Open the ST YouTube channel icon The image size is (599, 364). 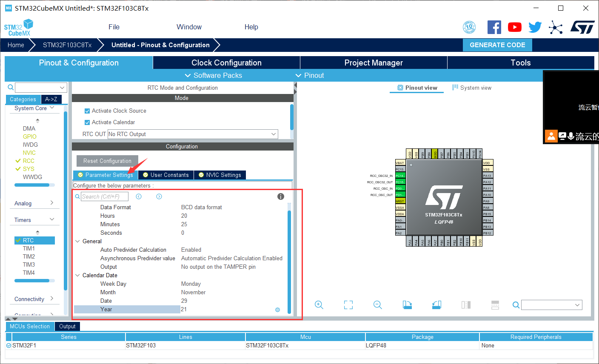pyautogui.click(x=515, y=27)
